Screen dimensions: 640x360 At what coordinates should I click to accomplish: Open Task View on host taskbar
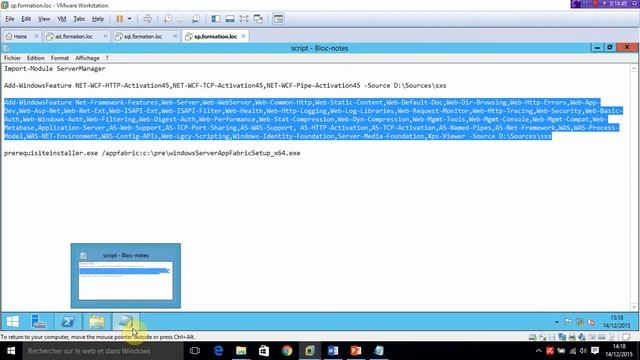195,351
